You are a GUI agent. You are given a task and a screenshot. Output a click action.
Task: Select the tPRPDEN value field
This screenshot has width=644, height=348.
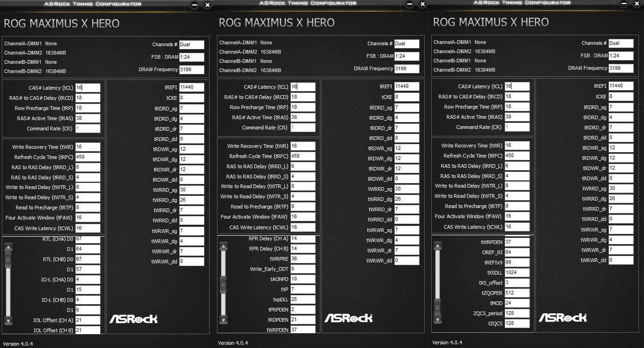point(303,310)
